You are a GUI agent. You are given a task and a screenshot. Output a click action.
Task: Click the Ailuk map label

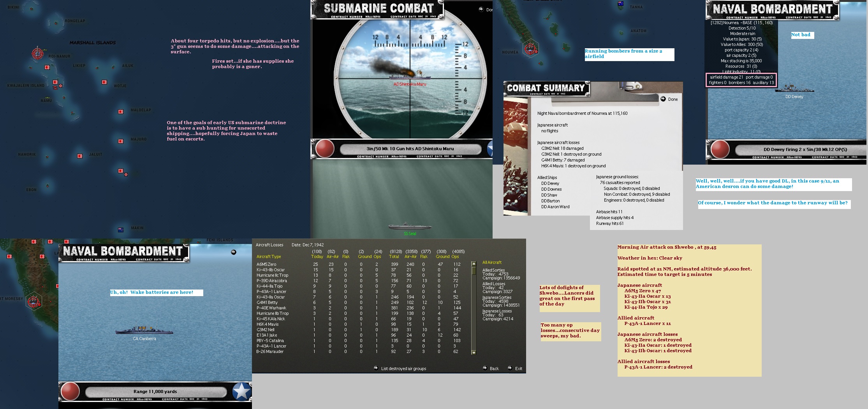click(x=128, y=66)
